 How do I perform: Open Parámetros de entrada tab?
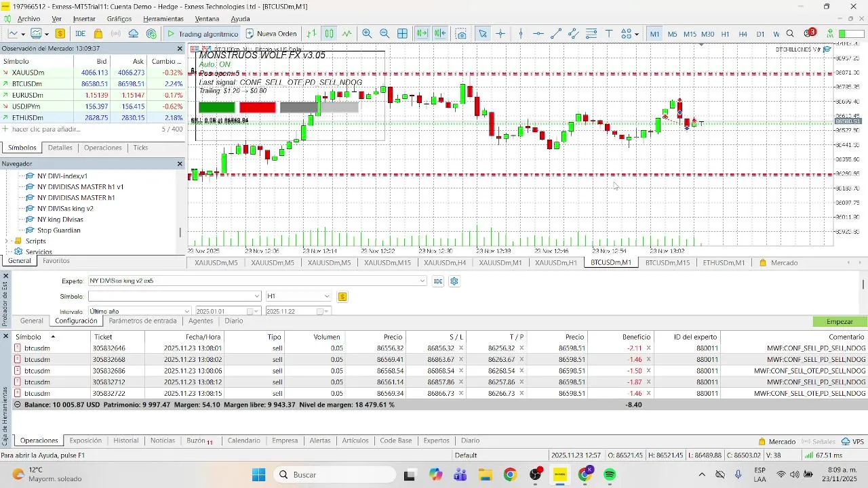[x=142, y=321]
